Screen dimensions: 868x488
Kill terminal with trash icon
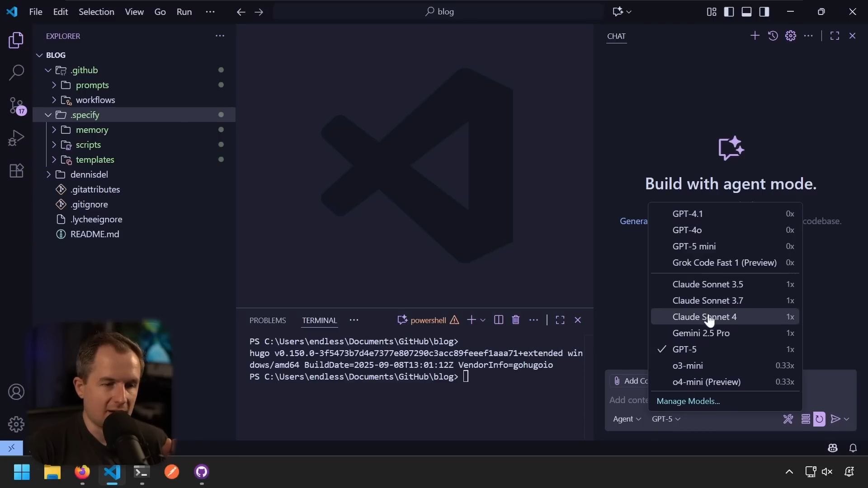pyautogui.click(x=515, y=320)
